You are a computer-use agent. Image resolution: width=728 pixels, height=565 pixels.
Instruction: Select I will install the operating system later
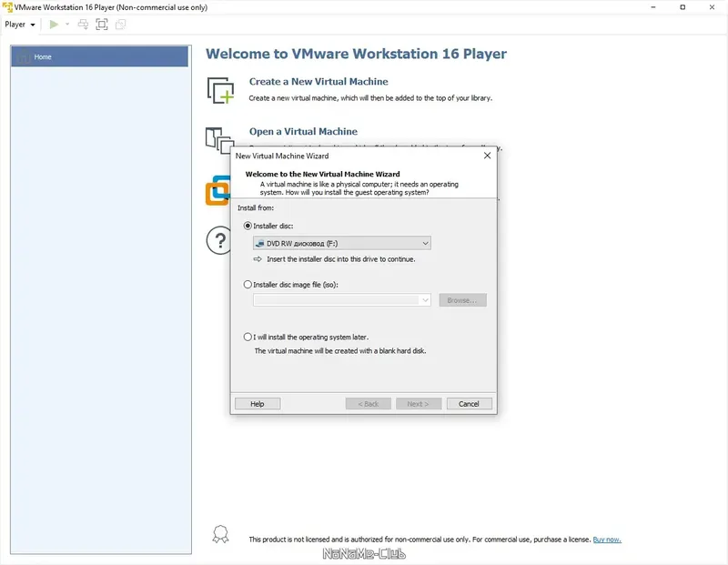tap(248, 337)
